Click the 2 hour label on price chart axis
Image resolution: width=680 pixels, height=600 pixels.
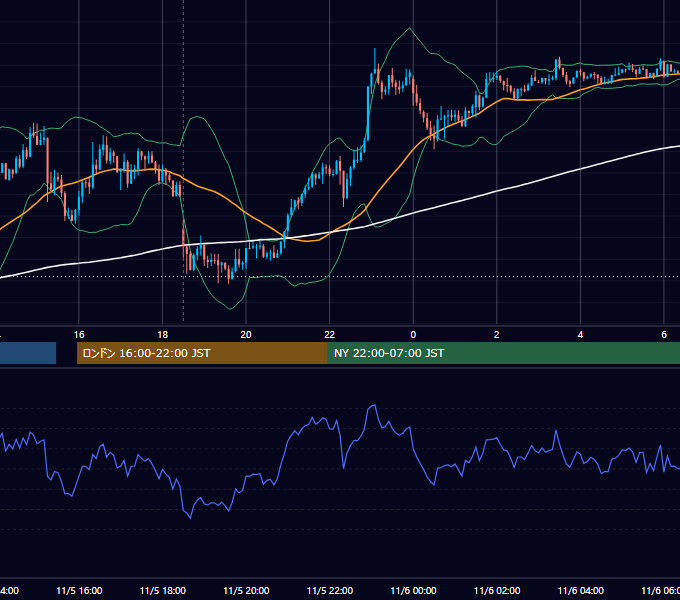click(x=497, y=334)
